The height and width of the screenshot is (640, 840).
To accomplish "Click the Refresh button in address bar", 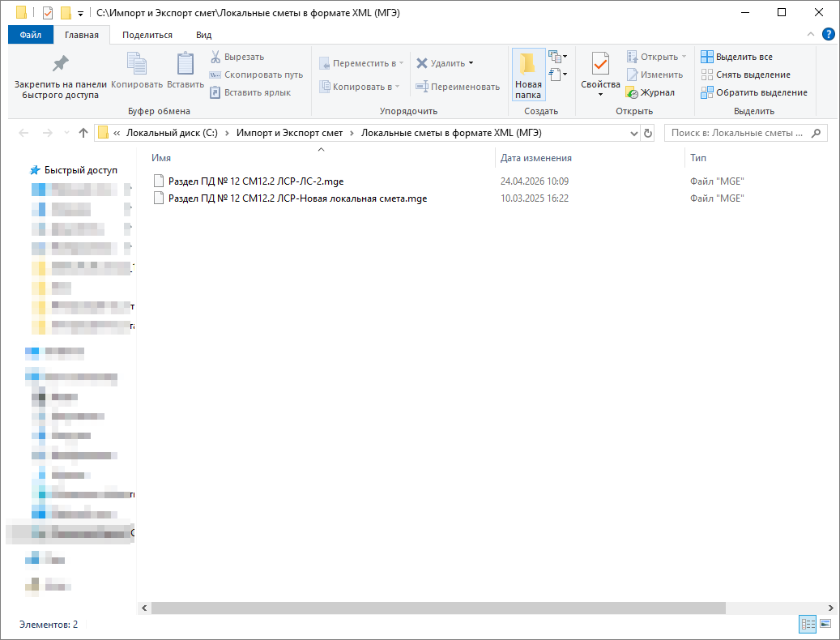I will (x=648, y=134).
